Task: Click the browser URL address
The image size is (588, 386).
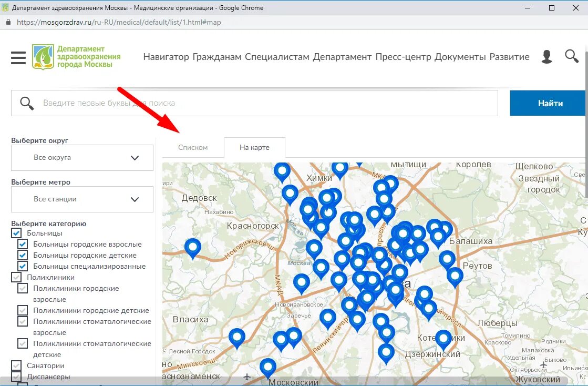Action: tap(119, 22)
